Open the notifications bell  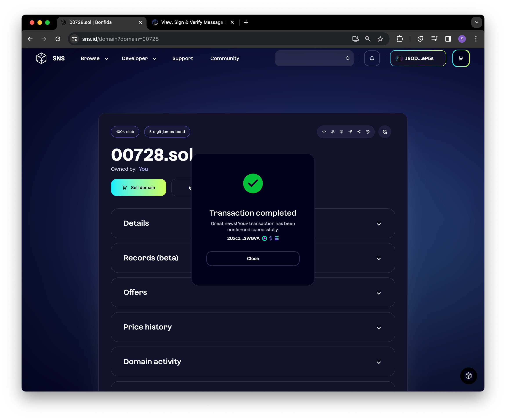click(372, 58)
